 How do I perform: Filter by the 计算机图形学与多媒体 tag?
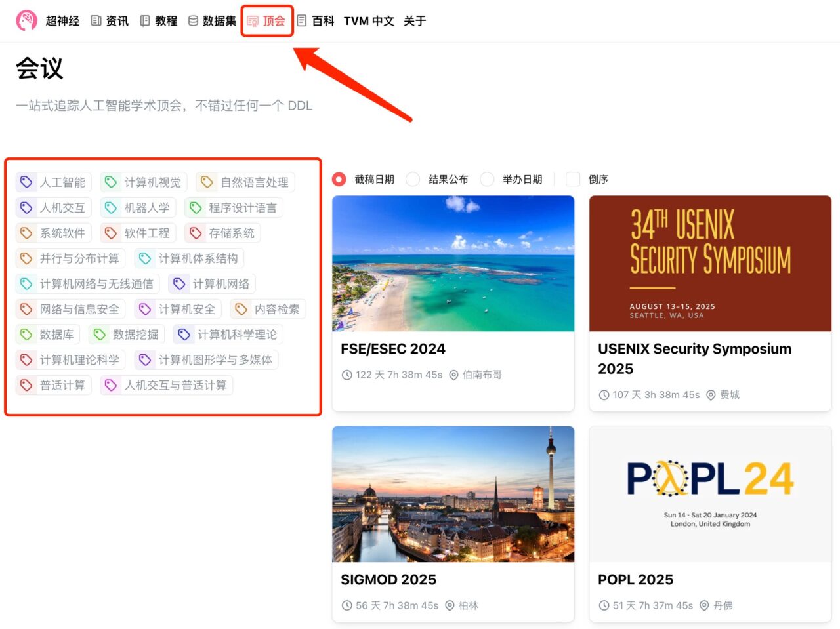click(x=207, y=360)
